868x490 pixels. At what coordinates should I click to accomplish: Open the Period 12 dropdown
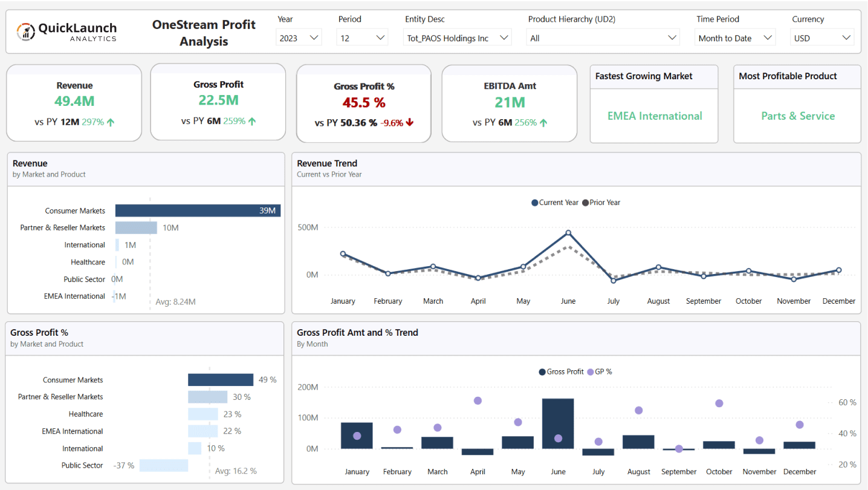pyautogui.click(x=363, y=38)
